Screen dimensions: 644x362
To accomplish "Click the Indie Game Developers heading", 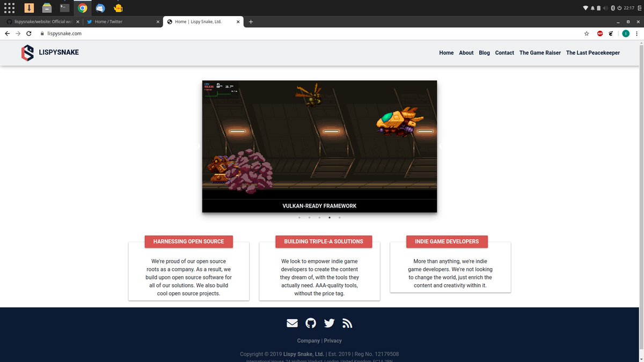I will point(447,241).
